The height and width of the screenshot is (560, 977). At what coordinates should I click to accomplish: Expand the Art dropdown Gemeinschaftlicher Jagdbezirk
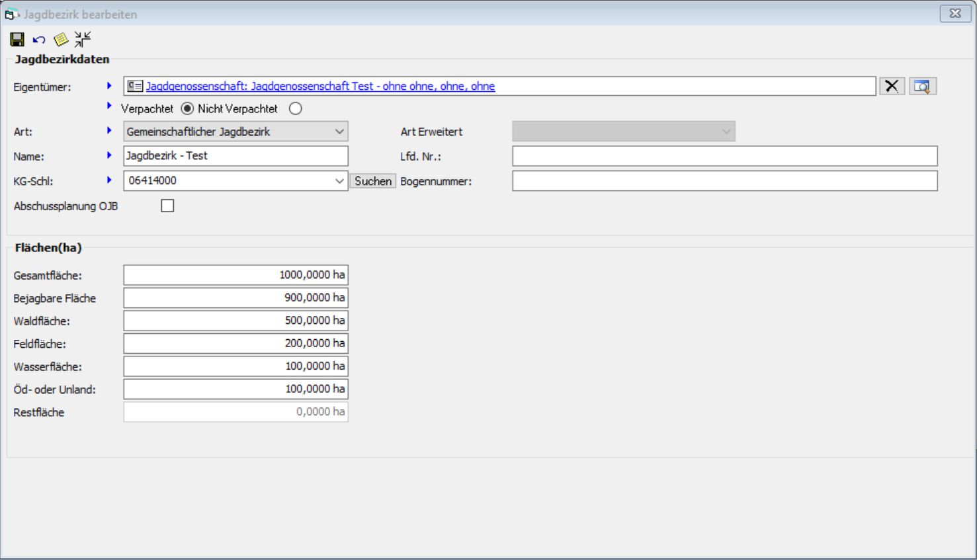[x=339, y=132]
